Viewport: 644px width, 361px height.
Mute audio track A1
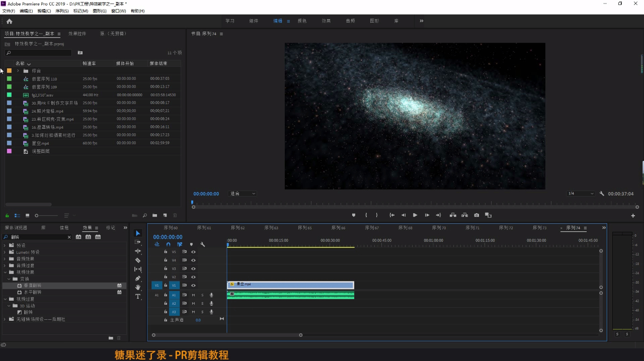pos(193,295)
